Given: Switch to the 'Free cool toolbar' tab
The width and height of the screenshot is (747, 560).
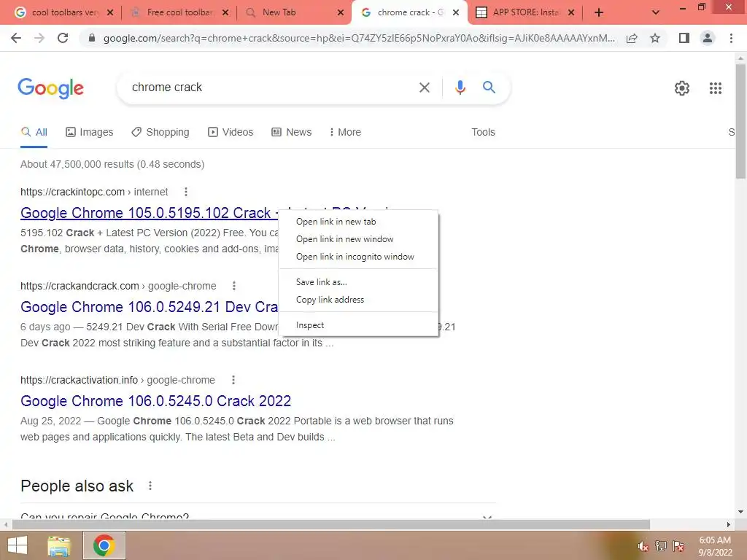Looking at the screenshot, I should click(179, 13).
